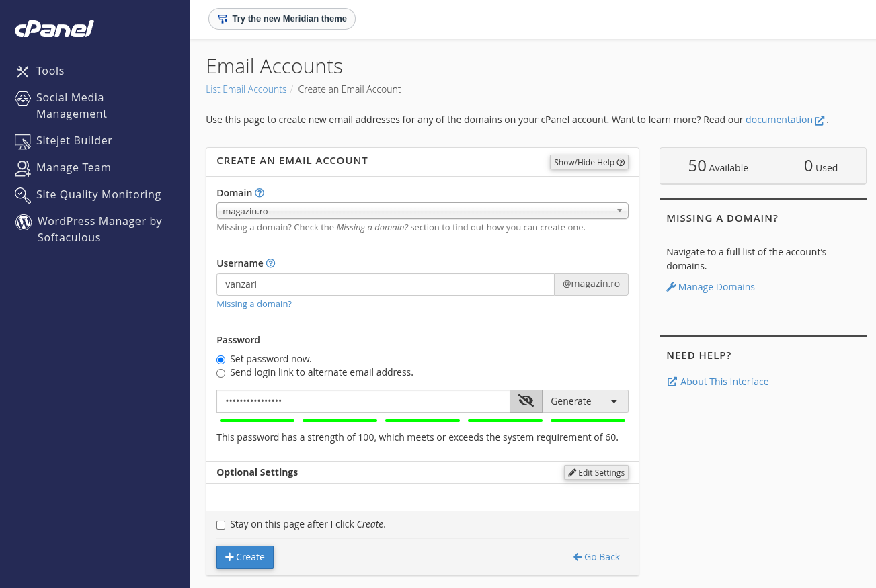The width and height of the screenshot is (876, 588).
Task: Click into the password input field
Action: [x=363, y=401]
